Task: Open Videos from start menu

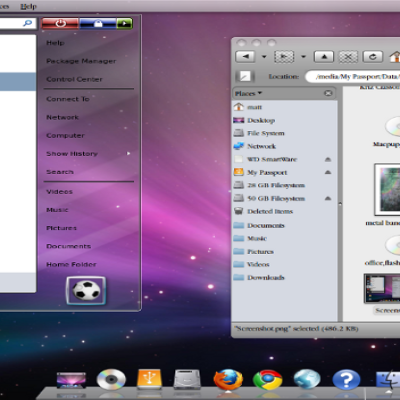Action: pos(59,192)
